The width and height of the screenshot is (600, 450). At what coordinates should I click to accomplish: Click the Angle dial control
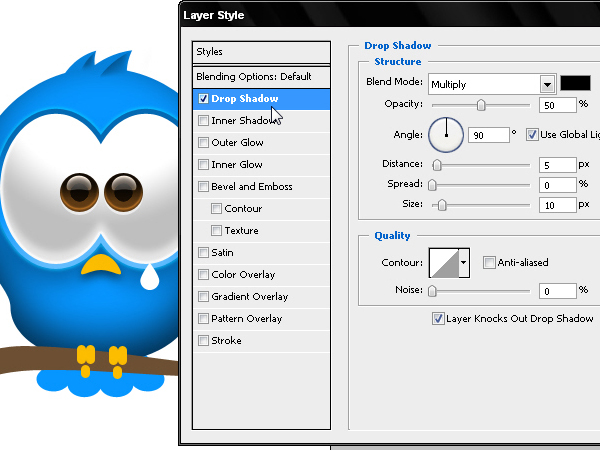[446, 135]
